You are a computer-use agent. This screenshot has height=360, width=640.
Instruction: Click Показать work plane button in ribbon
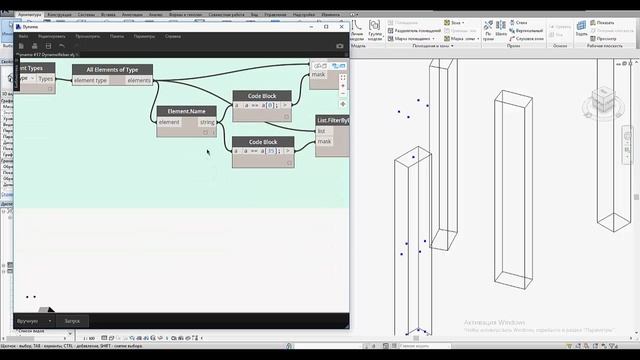coord(602,23)
